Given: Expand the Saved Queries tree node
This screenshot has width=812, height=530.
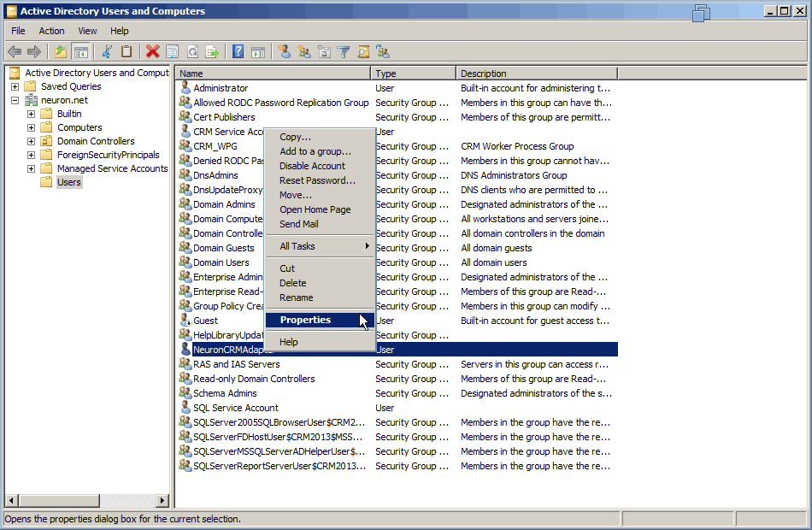Looking at the screenshot, I should click(15, 86).
